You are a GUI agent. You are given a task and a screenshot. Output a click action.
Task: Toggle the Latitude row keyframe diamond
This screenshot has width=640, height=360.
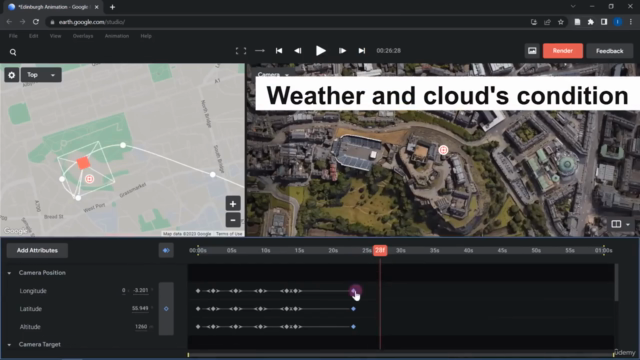click(x=166, y=309)
